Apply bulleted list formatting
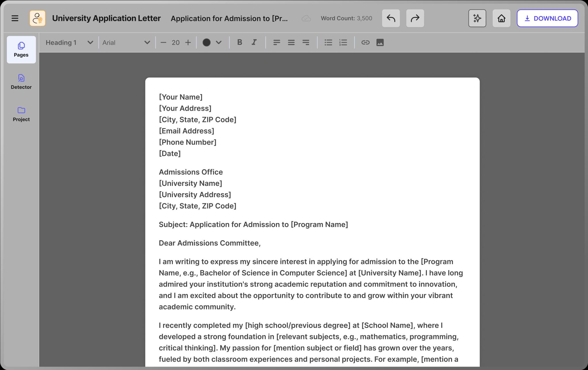The width and height of the screenshot is (588, 370). click(328, 42)
